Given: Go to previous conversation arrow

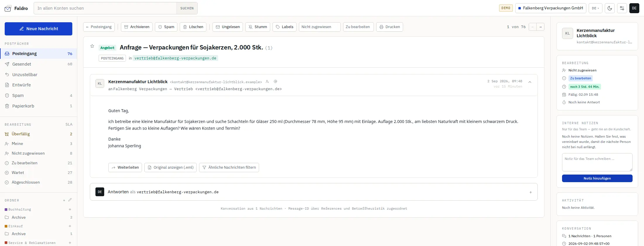Looking at the screenshot, I should [x=533, y=27].
